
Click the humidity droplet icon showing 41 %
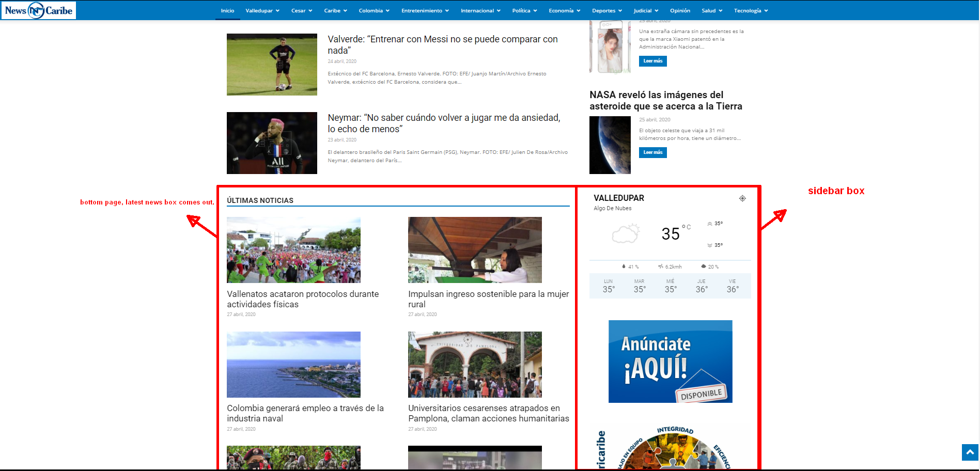point(624,266)
